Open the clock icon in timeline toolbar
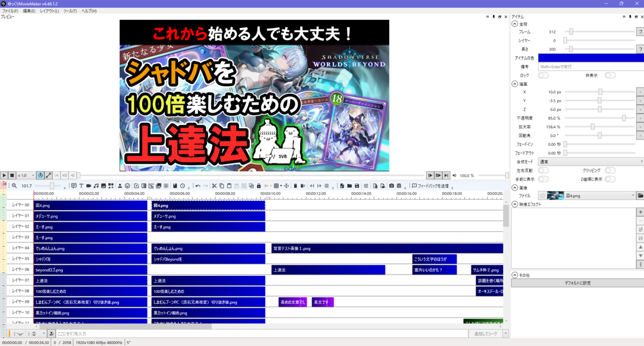644x346 pixels. click(182, 186)
